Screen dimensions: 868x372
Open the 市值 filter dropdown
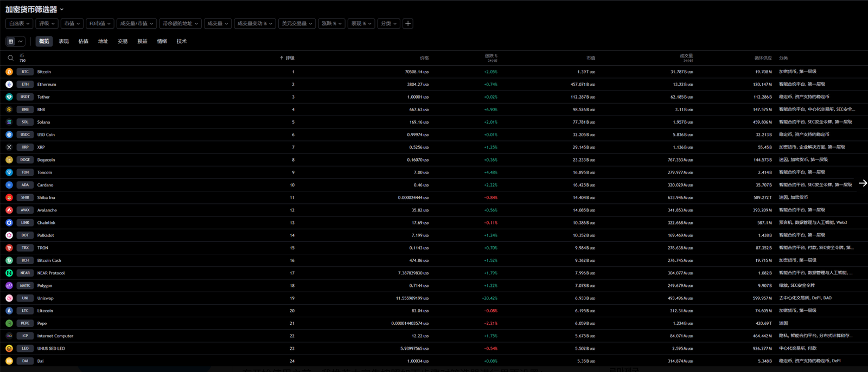pos(72,23)
